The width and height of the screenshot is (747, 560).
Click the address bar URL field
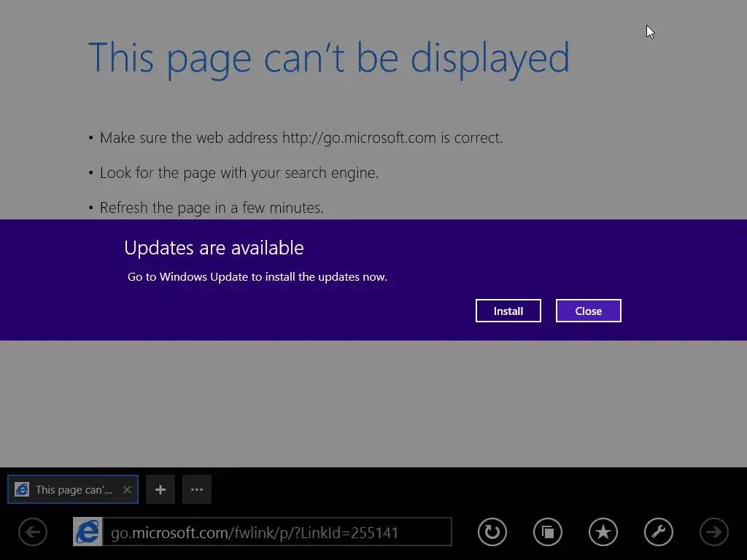tap(277, 532)
